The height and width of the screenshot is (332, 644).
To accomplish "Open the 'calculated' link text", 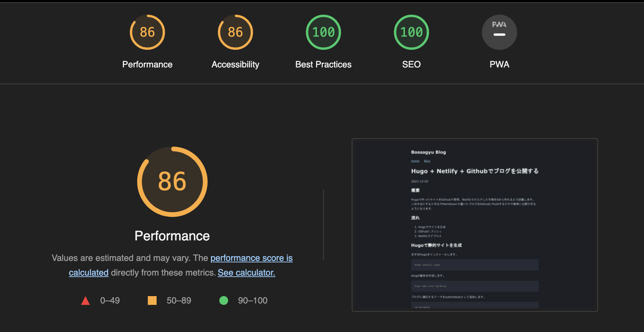I will coord(89,273).
